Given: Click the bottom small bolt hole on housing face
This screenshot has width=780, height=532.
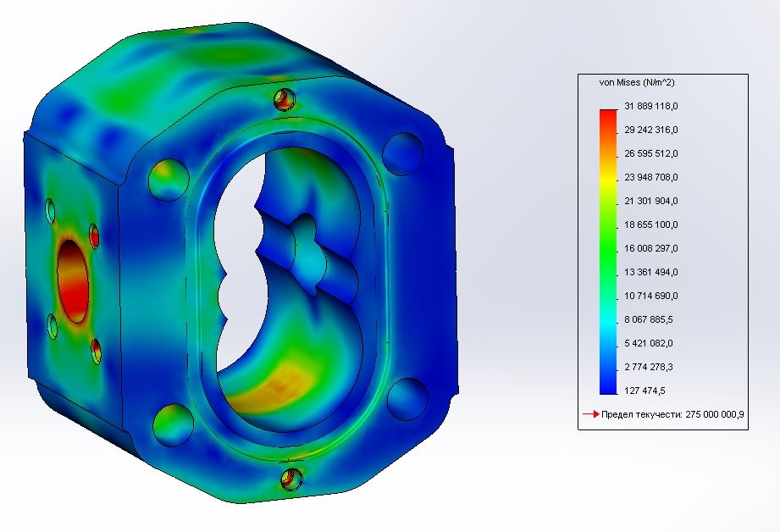Looking at the screenshot, I should click(x=291, y=479).
